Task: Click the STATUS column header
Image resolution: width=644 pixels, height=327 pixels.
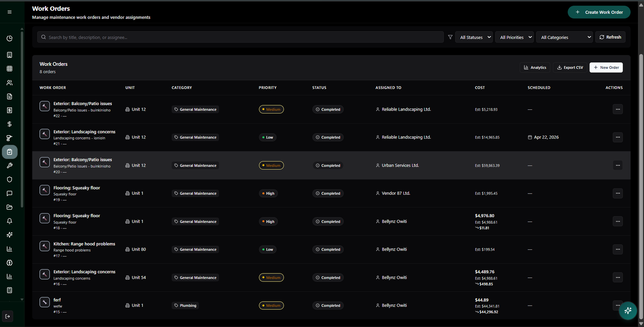Action: (x=319, y=88)
